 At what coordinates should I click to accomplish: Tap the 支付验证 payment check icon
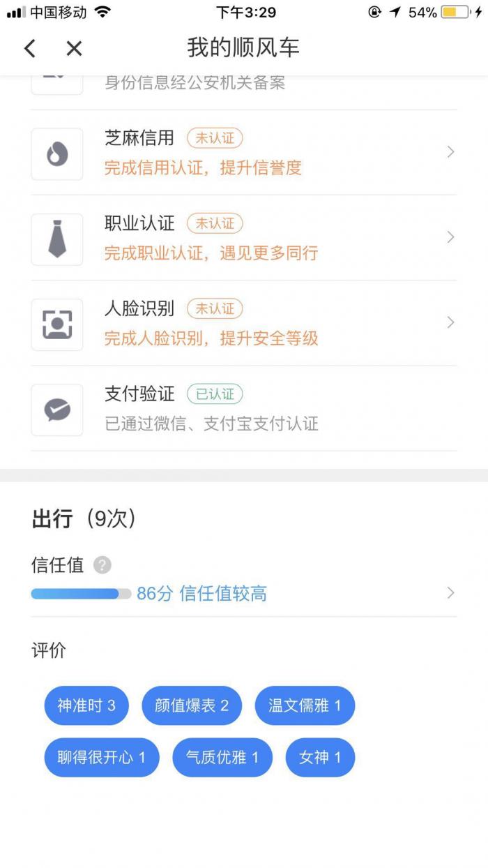click(57, 410)
